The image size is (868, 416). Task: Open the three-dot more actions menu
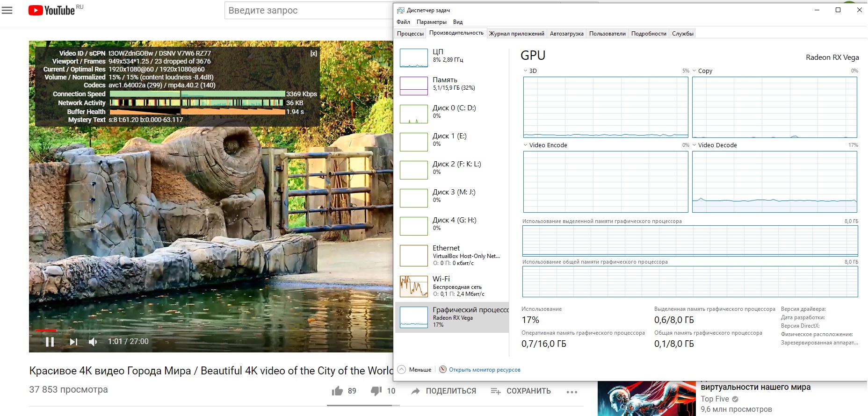pos(571,392)
